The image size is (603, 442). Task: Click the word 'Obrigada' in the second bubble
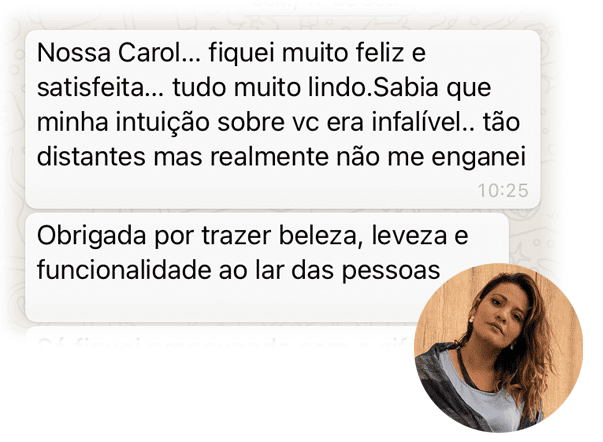[91, 237]
